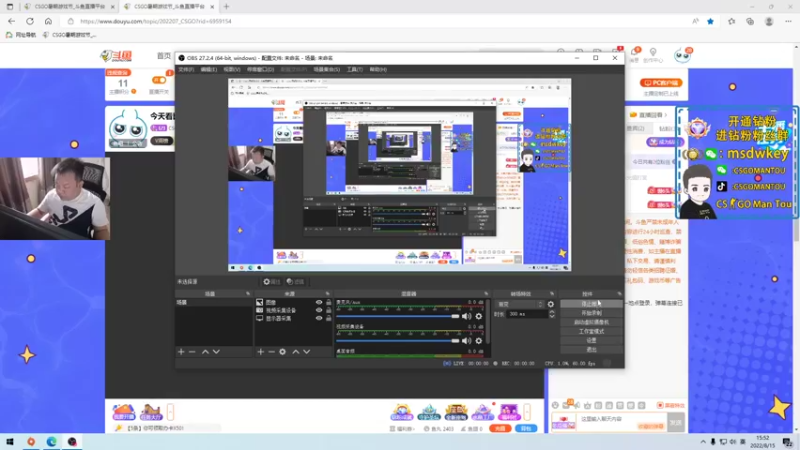Toggle visibility of the 显示器采集 source

coord(319,318)
